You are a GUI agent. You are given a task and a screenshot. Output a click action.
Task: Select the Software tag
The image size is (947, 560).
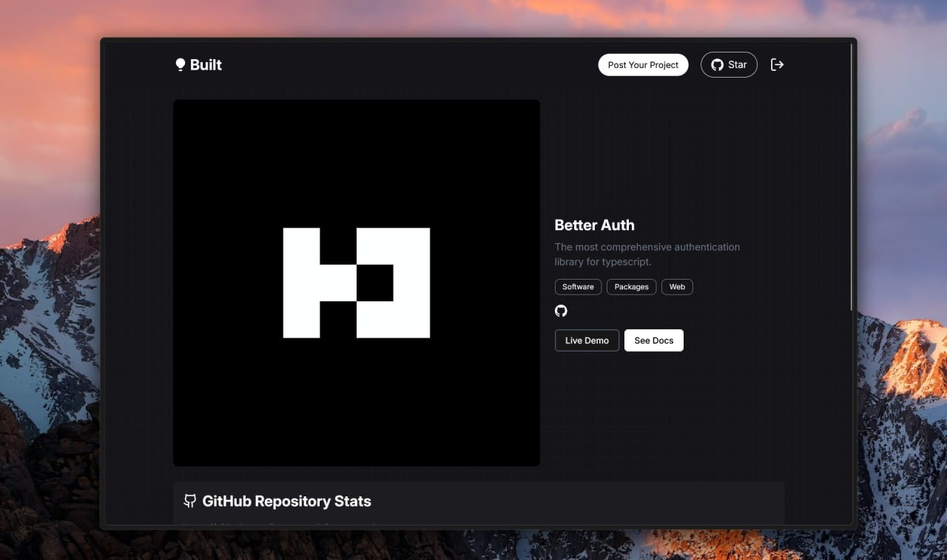click(x=578, y=287)
